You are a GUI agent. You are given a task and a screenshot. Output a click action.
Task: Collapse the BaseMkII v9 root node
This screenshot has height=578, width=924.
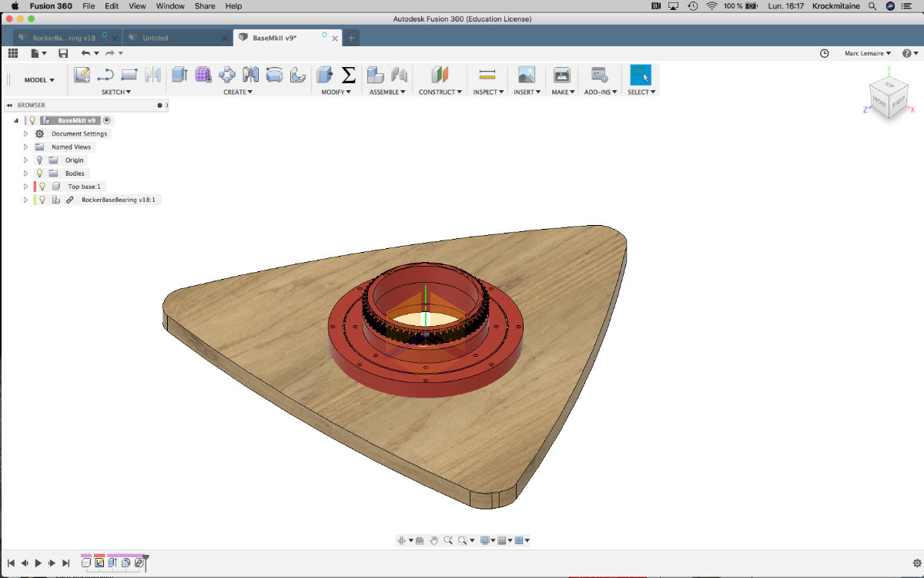[16, 120]
